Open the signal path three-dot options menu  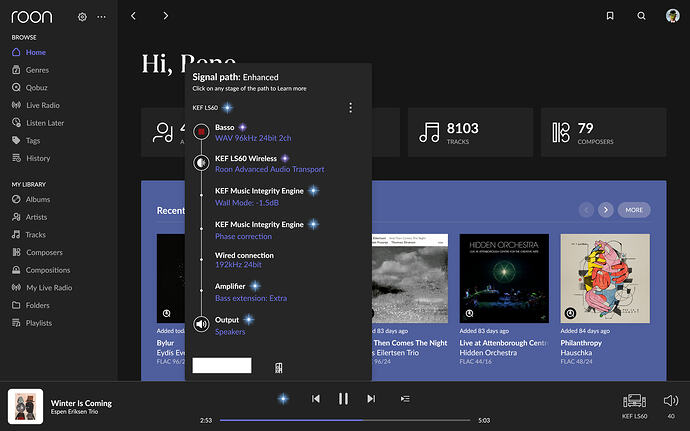350,107
